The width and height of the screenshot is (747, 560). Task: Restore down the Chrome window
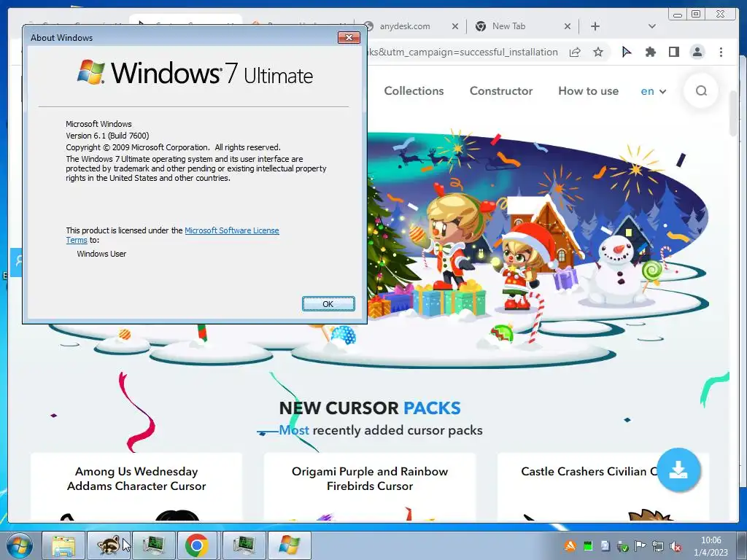tap(696, 15)
